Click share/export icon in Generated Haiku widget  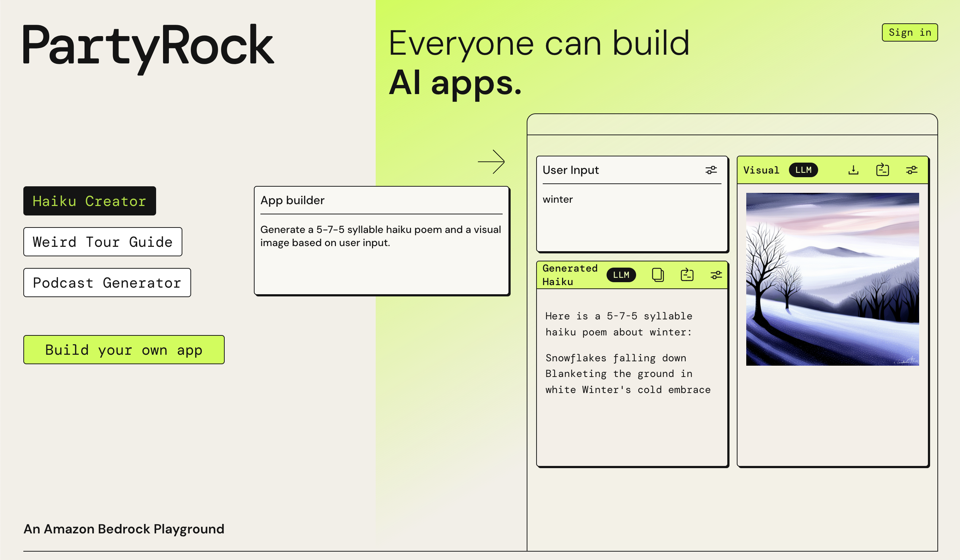(687, 275)
